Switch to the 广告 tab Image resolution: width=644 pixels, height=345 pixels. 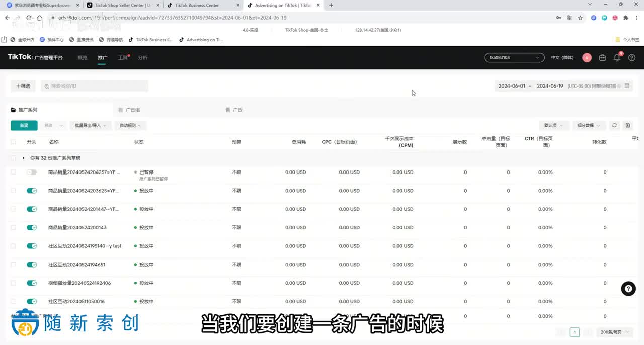coord(237,110)
